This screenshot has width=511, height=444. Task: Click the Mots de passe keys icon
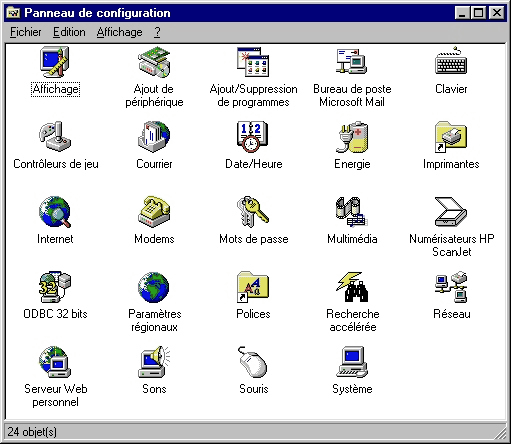pos(253,212)
